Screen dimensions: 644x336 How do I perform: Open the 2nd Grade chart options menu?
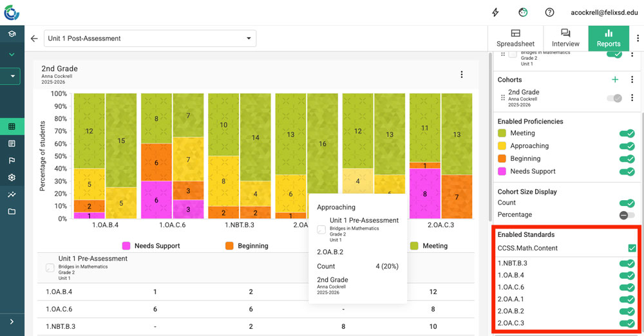461,75
